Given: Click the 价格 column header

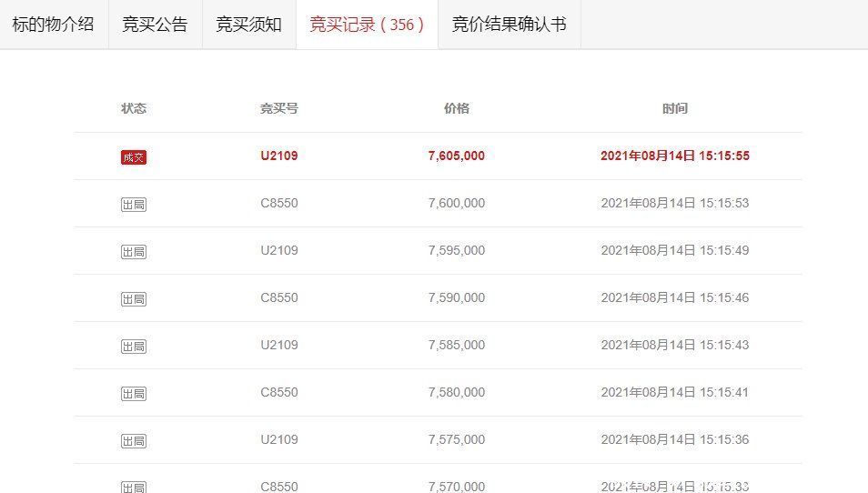Looking at the screenshot, I should 457,108.
